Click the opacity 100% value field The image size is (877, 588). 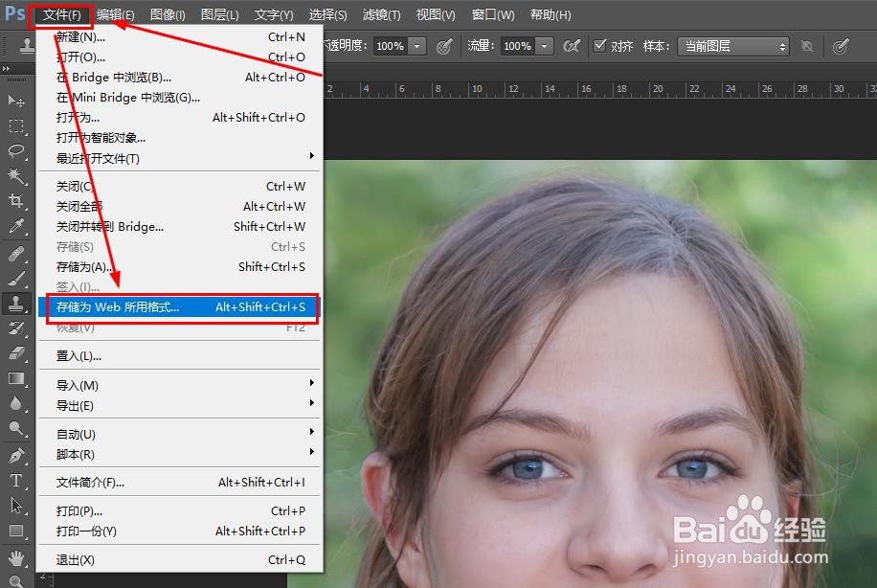pyautogui.click(x=391, y=46)
